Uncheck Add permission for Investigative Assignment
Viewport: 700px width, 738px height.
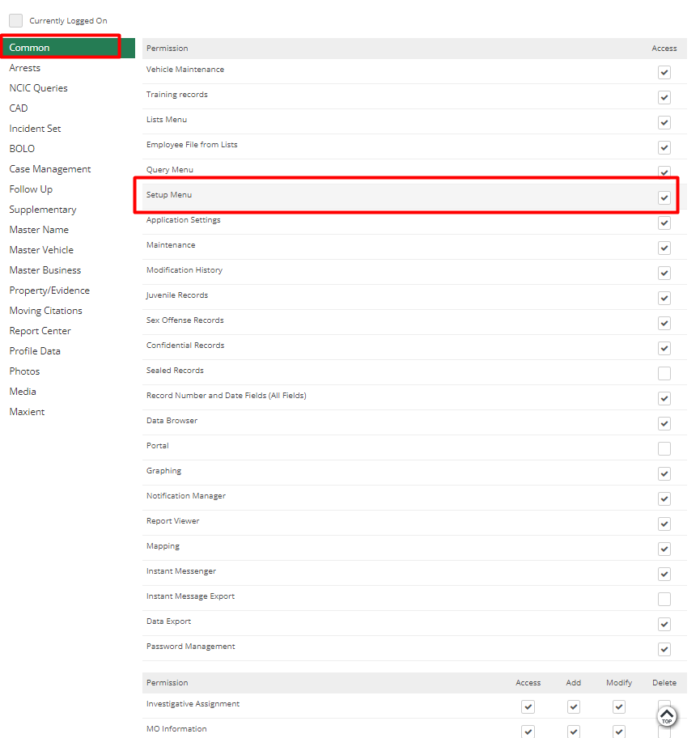(x=574, y=706)
